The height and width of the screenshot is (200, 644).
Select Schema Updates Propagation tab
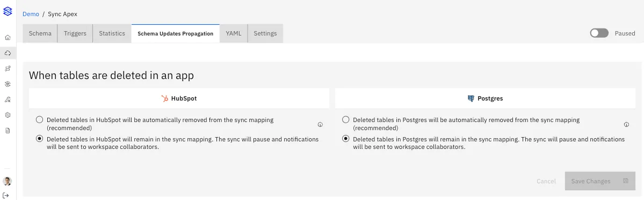[x=176, y=33]
